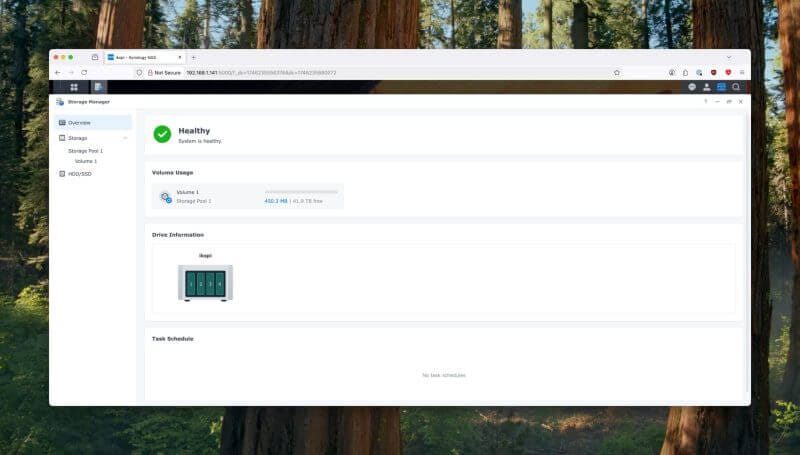The width and height of the screenshot is (800, 455).
Task: Maximize the Storage Manager window
Action: [729, 102]
